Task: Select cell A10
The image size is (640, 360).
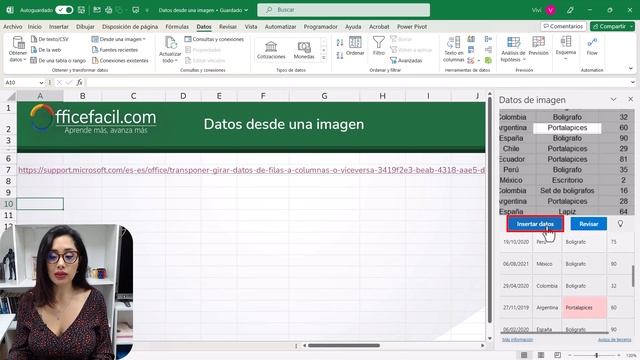Action: click(40, 204)
